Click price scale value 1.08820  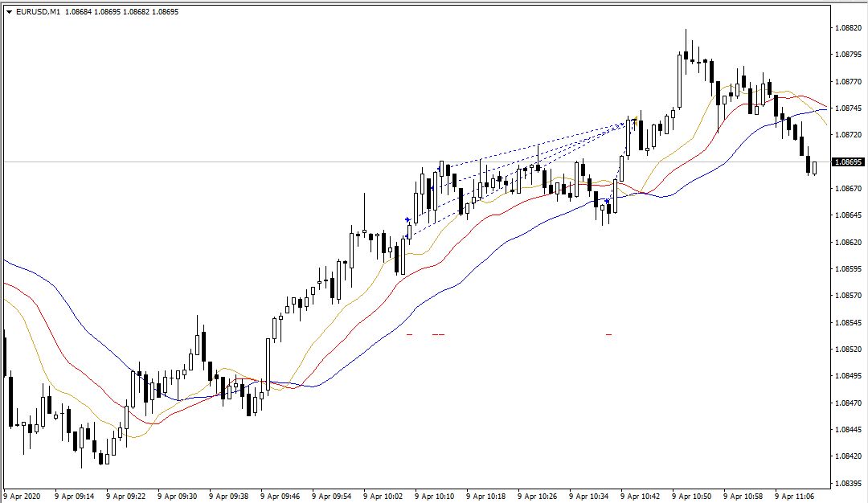(848, 27)
